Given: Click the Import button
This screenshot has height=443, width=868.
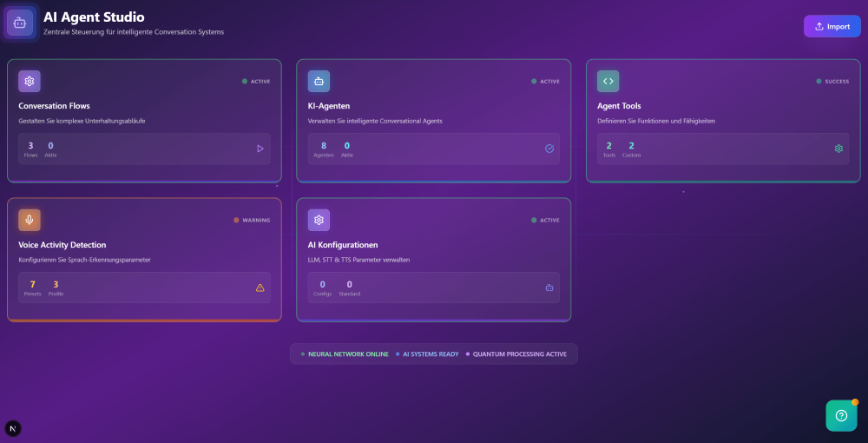Looking at the screenshot, I should [832, 26].
